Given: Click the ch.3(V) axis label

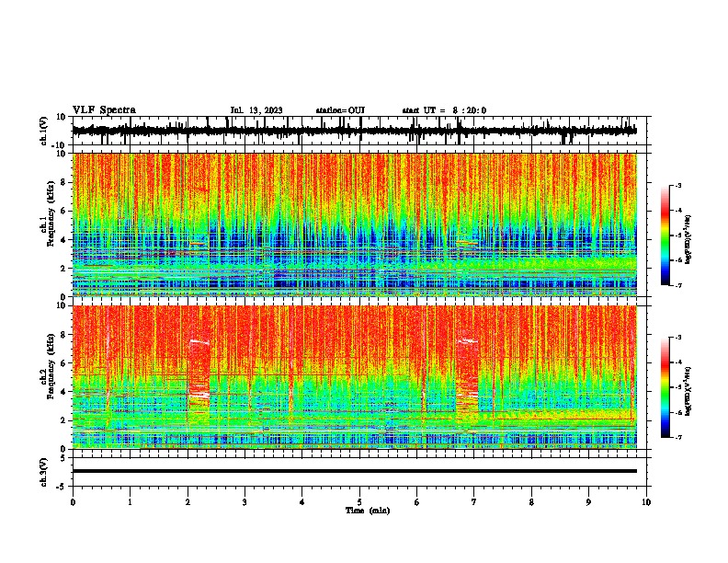Looking at the screenshot, I should coord(44,472).
